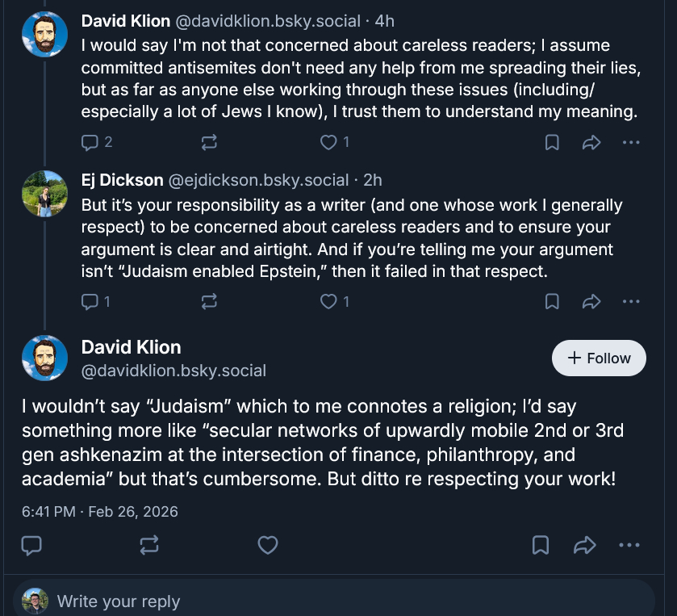Repost David Klion's first post
This screenshot has height=616, width=677.
pyautogui.click(x=209, y=143)
